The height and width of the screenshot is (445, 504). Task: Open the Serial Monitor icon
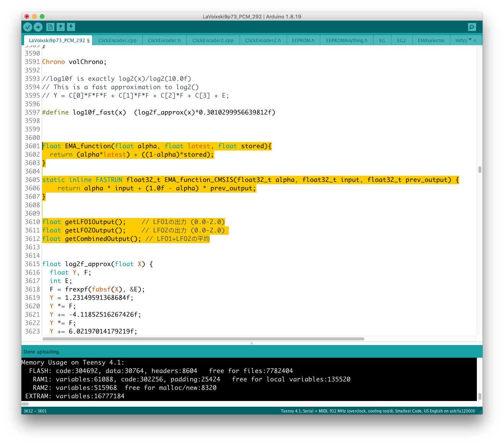[472, 27]
